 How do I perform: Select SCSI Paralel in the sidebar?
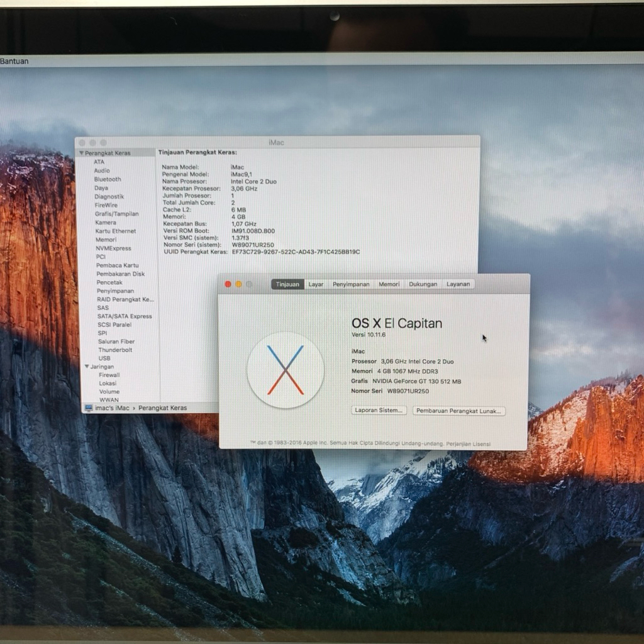coord(114,325)
